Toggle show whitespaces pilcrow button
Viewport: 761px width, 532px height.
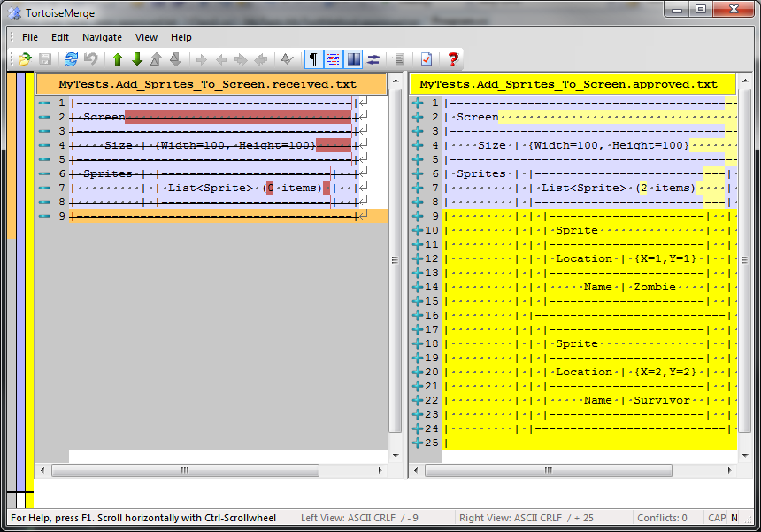tap(313, 59)
